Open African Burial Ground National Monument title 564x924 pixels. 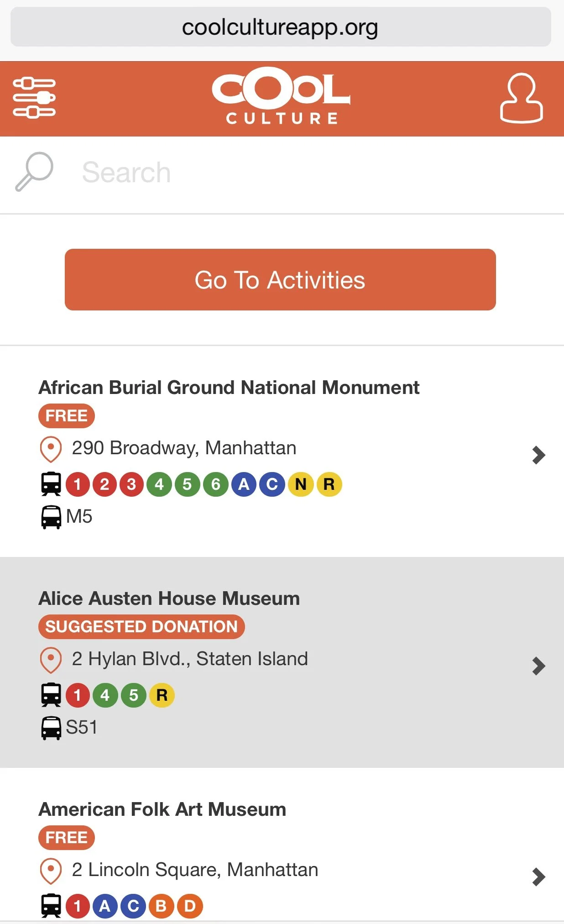[229, 388]
